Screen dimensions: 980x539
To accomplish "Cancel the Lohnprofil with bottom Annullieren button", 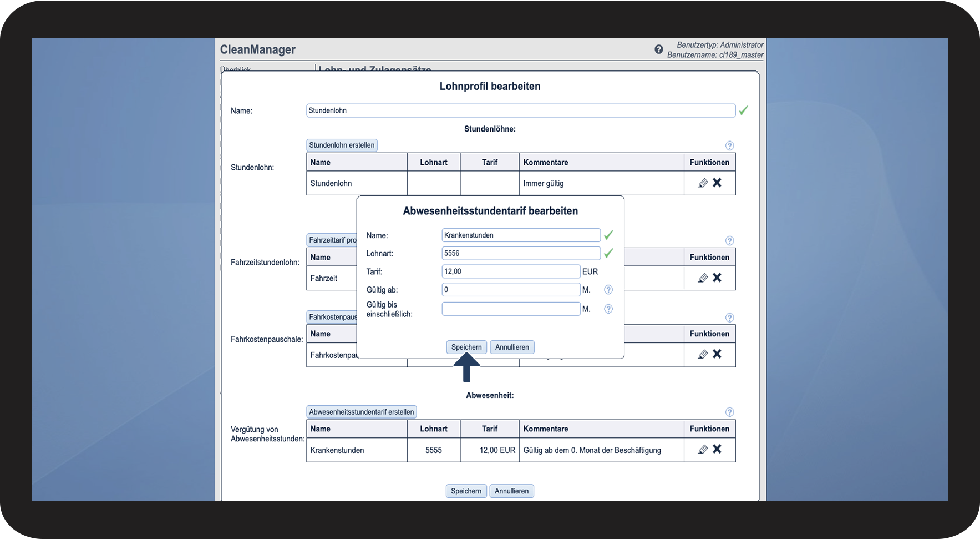I will (511, 491).
